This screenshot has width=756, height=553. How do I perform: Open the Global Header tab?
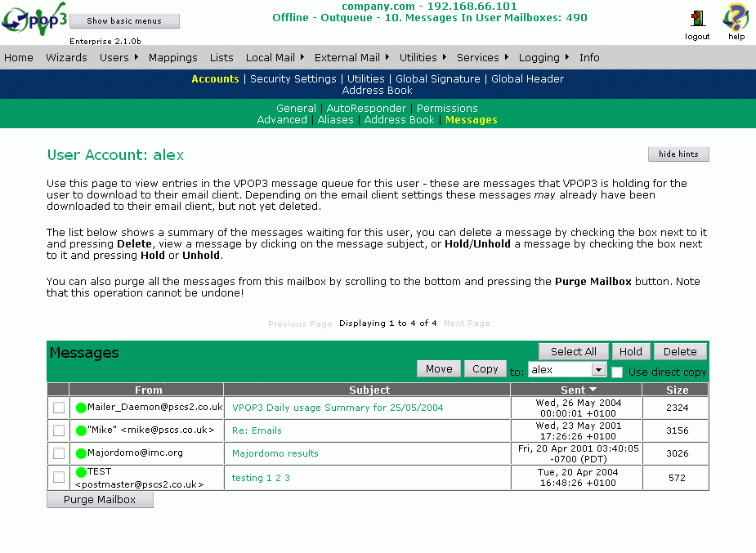527,78
